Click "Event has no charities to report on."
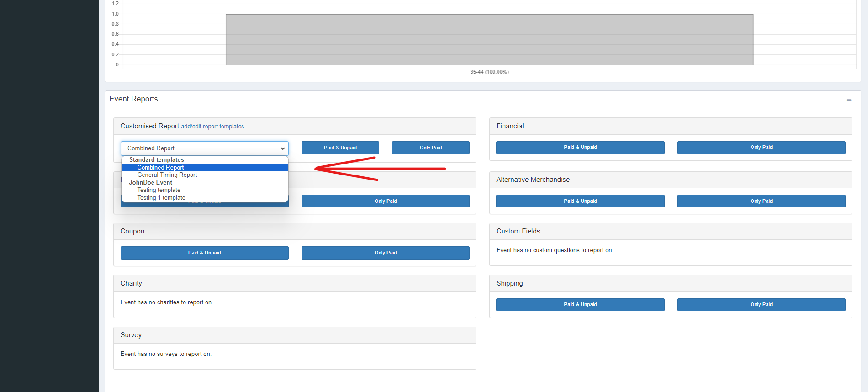The height and width of the screenshot is (392, 868). click(167, 302)
